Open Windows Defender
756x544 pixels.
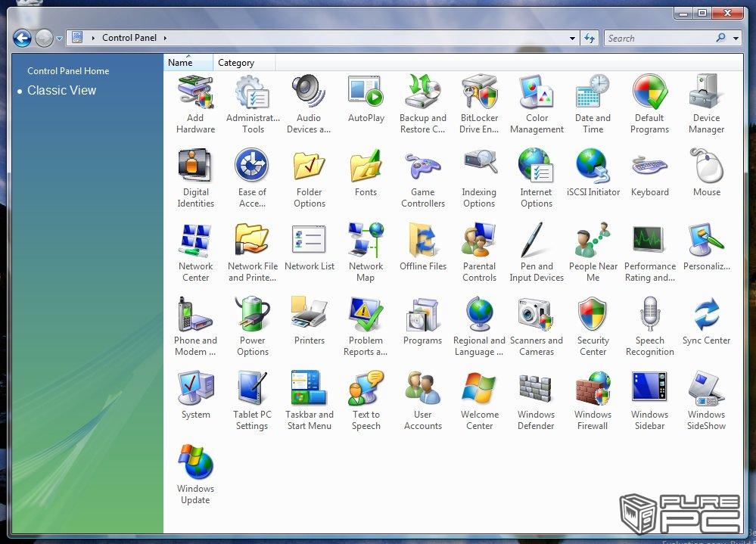point(536,401)
